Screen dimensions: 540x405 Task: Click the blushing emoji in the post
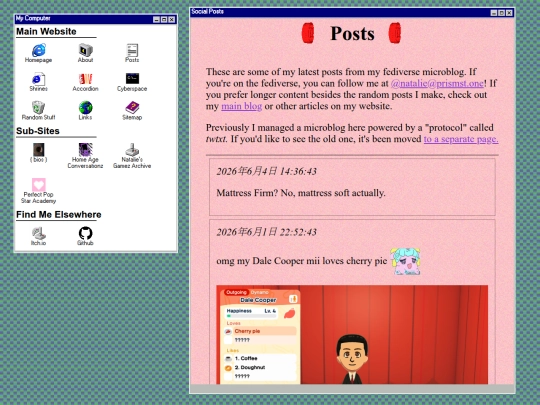click(x=405, y=261)
